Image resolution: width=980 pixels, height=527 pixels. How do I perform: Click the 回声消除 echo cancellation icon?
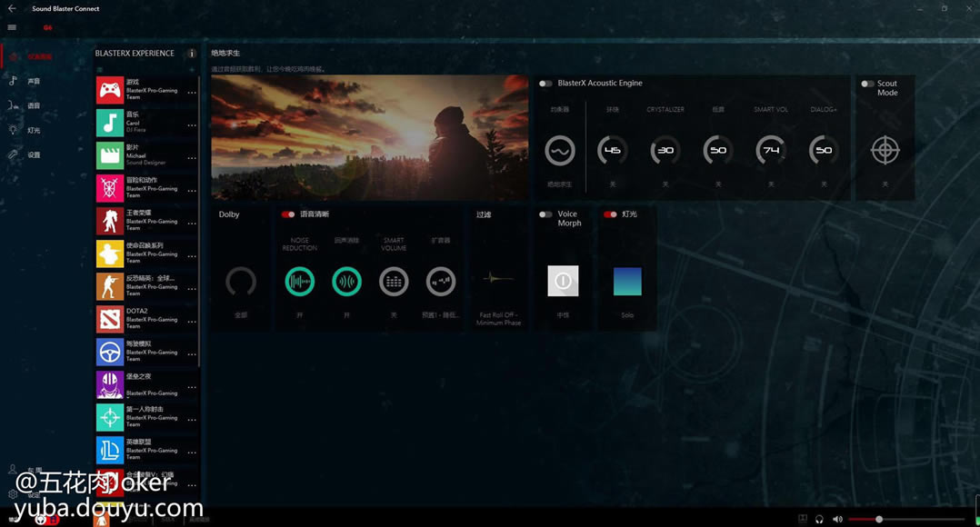coord(346,282)
